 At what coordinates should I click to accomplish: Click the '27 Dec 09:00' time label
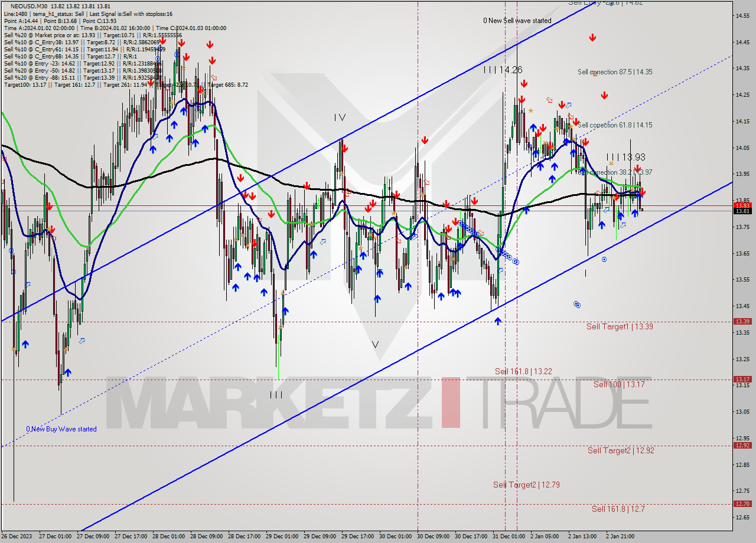[x=94, y=537]
